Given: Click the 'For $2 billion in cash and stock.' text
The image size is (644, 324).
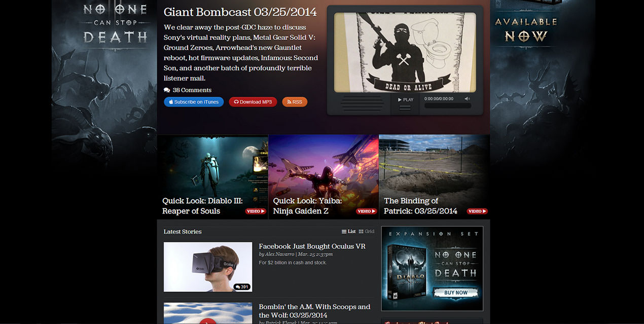Looking at the screenshot, I should click(293, 263).
